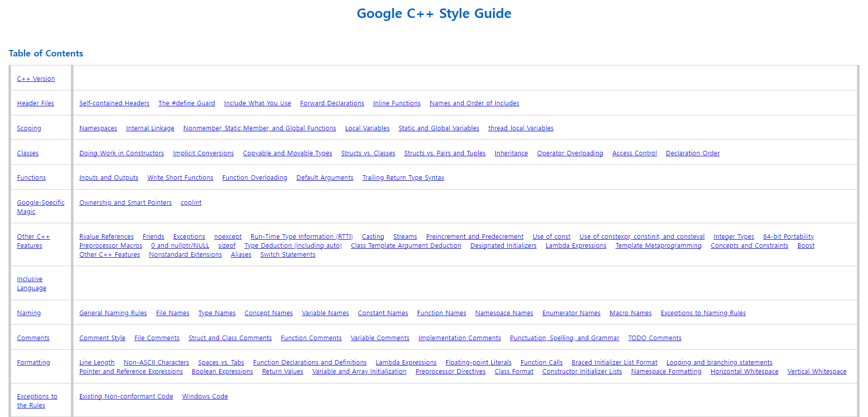The image size is (868, 417).
Task: Open Inputs and Outputs link
Action: [x=109, y=178]
